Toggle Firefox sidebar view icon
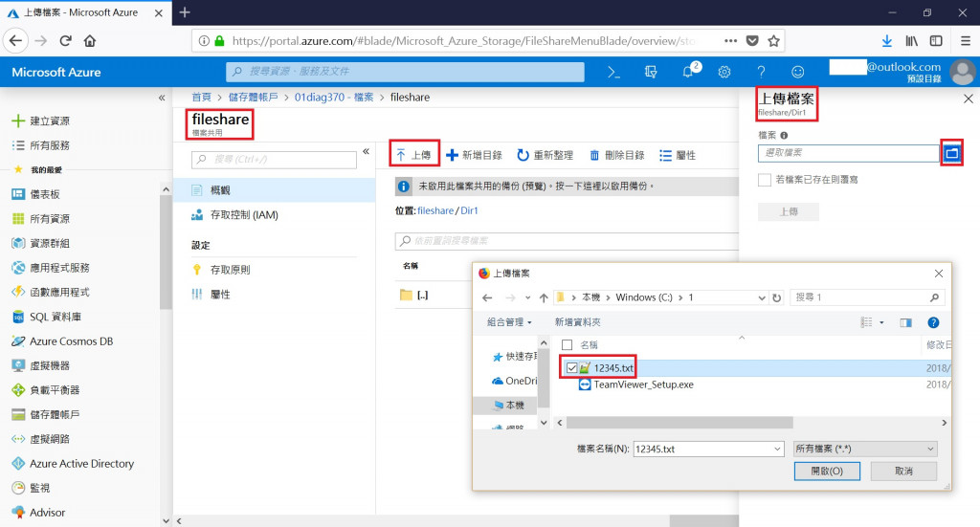The width and height of the screenshot is (980, 527). pyautogui.click(x=936, y=41)
